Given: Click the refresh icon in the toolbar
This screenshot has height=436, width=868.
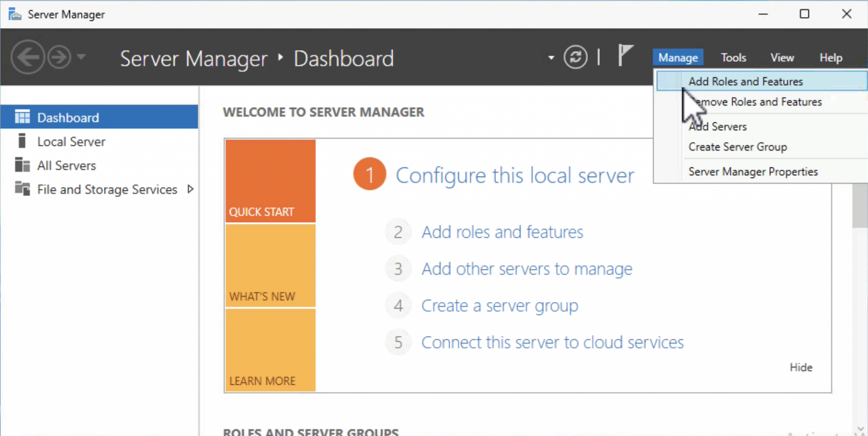Looking at the screenshot, I should (576, 57).
